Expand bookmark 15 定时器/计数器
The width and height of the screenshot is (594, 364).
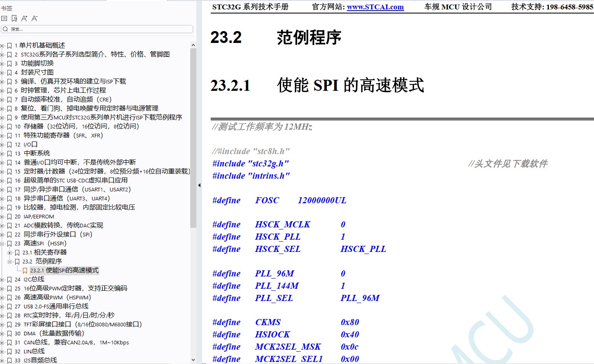[x=2, y=171]
